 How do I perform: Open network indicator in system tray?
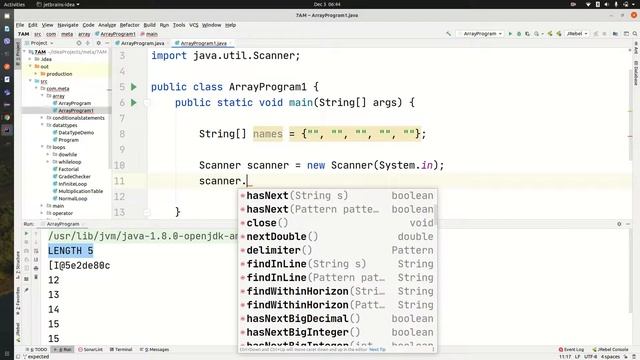coord(588,4)
